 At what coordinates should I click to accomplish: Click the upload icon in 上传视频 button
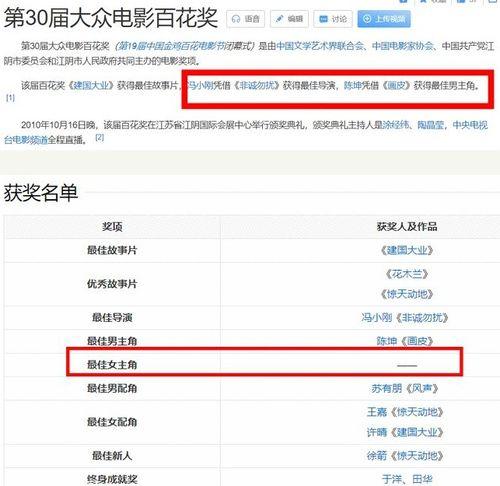click(367, 19)
